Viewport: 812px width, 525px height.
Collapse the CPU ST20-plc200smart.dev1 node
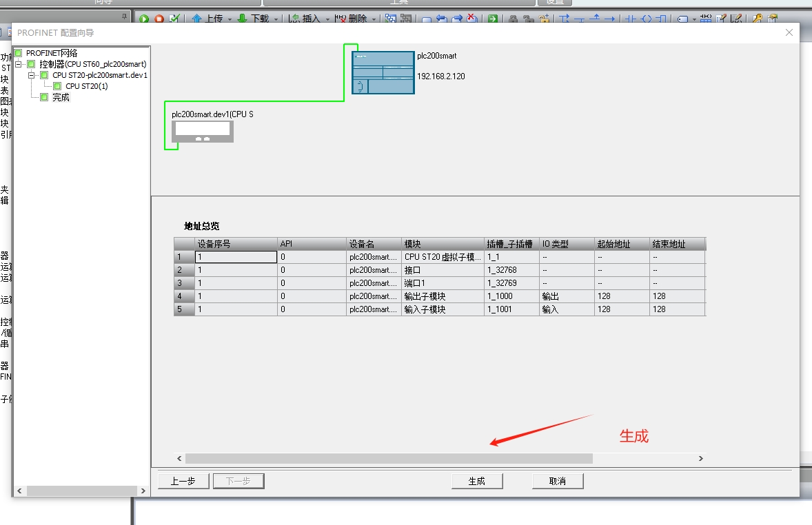coord(32,75)
